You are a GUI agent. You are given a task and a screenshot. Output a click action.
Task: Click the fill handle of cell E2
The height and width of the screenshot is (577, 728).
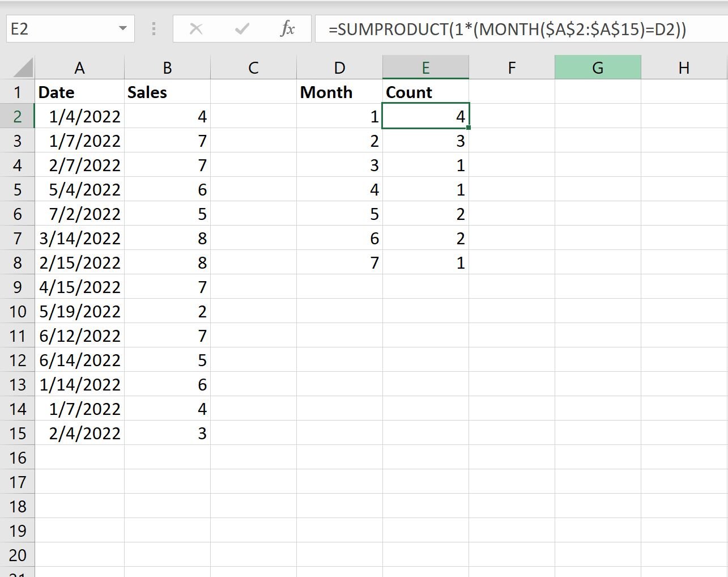(x=469, y=128)
